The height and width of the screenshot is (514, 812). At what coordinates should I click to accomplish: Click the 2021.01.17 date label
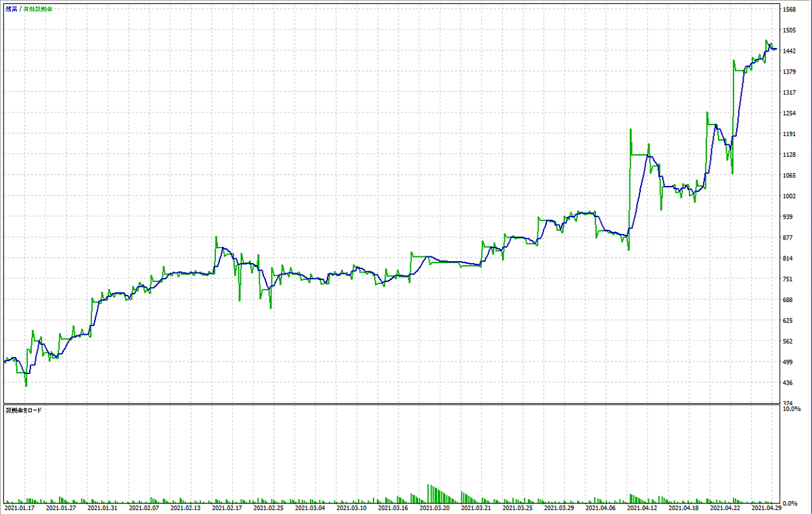pyautogui.click(x=20, y=507)
